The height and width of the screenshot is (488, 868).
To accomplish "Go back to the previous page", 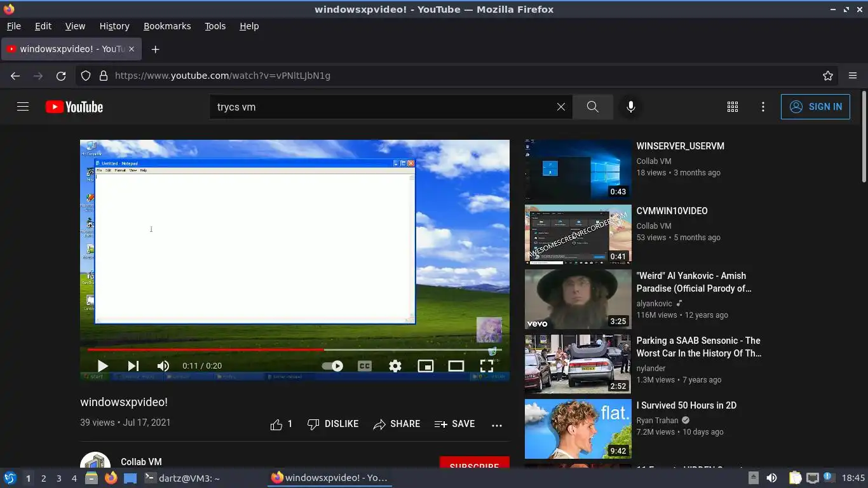I will click(x=15, y=76).
